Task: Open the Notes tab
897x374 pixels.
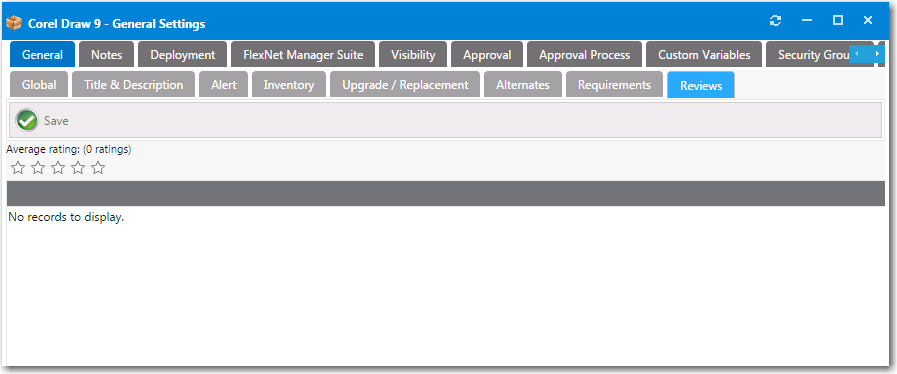Action: (x=106, y=54)
